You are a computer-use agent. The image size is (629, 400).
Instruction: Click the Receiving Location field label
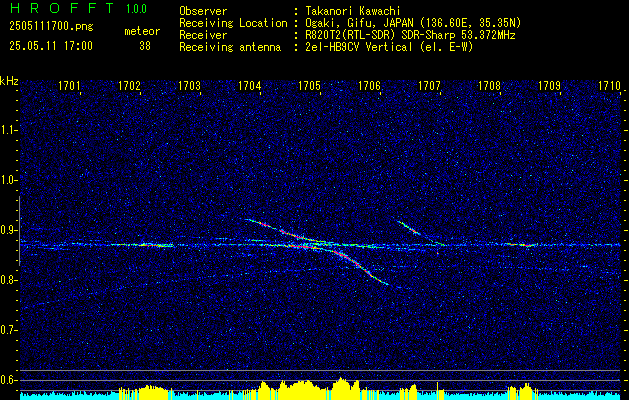point(233,23)
